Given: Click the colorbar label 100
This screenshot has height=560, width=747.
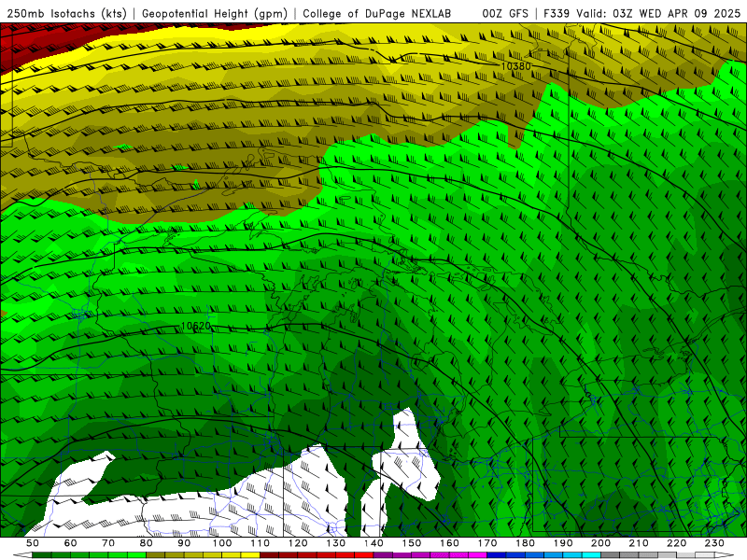Looking at the screenshot, I should 221,543.
